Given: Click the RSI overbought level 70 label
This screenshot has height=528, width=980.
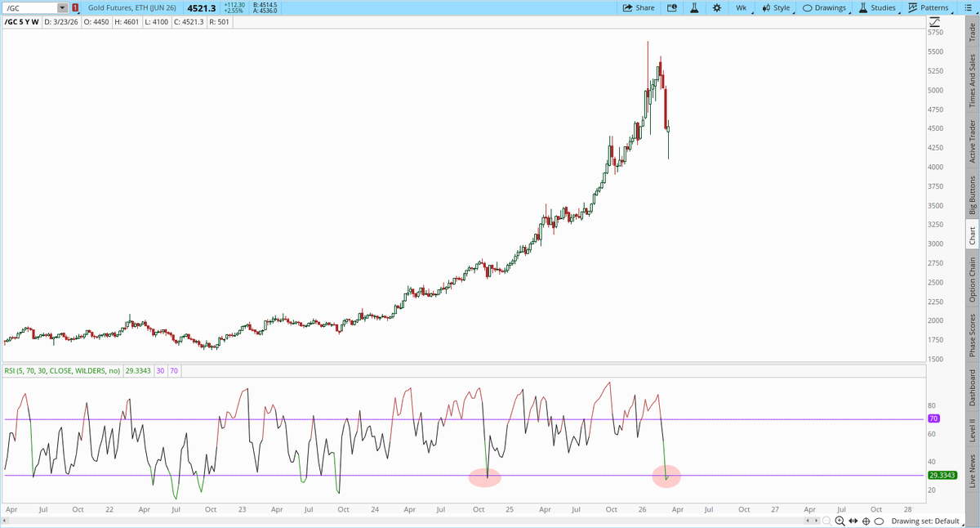Looking at the screenshot, I should click(x=173, y=371).
